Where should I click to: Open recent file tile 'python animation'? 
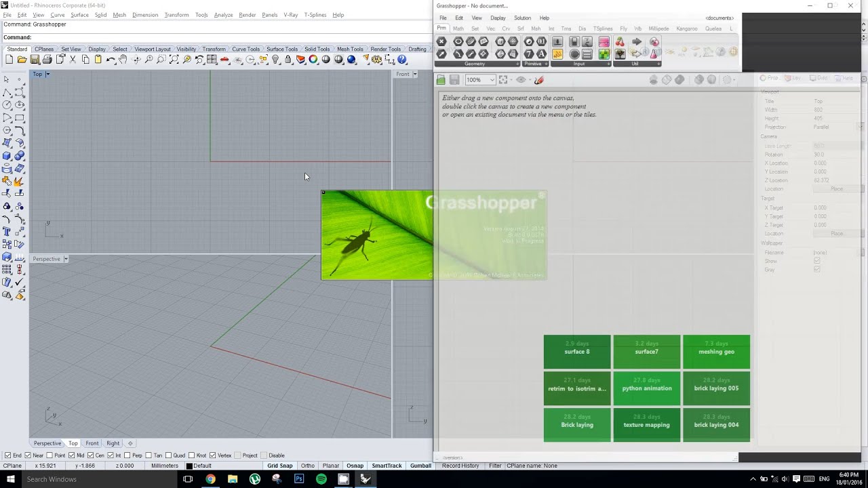pyautogui.click(x=647, y=388)
